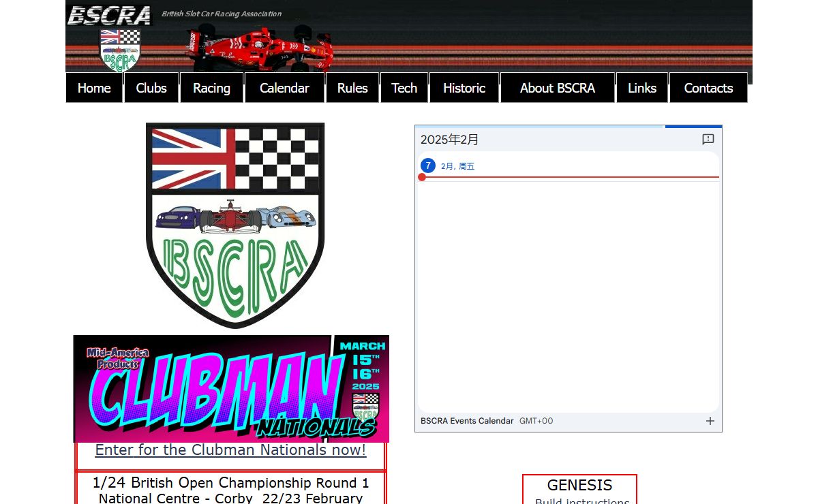This screenshot has height=504, width=818.
Task: Expand the Historic menu
Action: tap(464, 88)
